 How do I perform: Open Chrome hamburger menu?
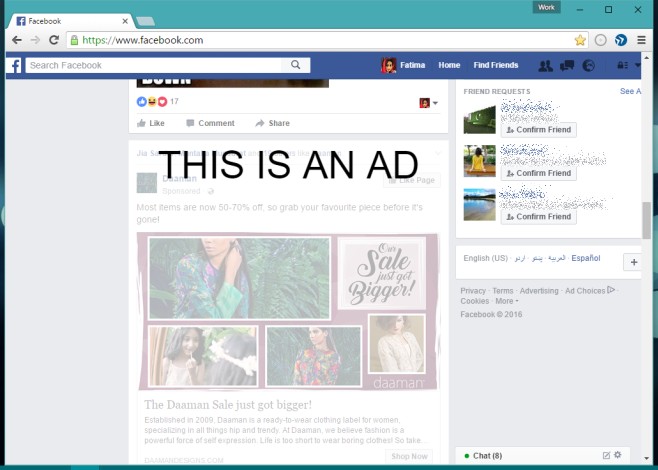coord(641,40)
